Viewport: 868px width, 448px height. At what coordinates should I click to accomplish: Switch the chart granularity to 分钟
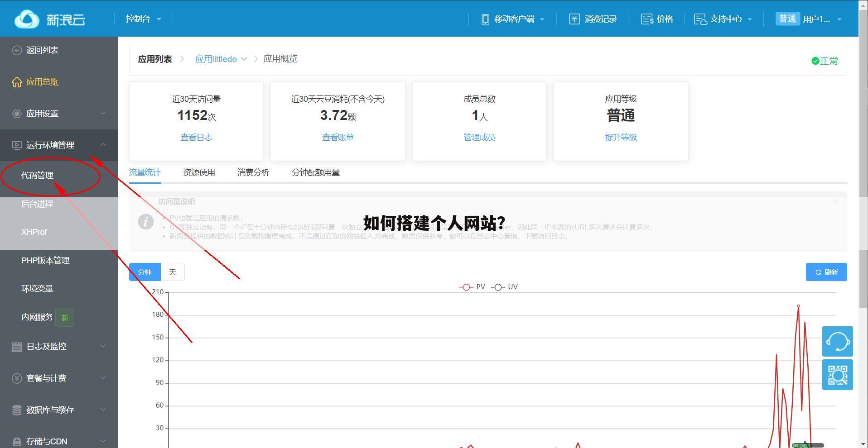tap(145, 272)
